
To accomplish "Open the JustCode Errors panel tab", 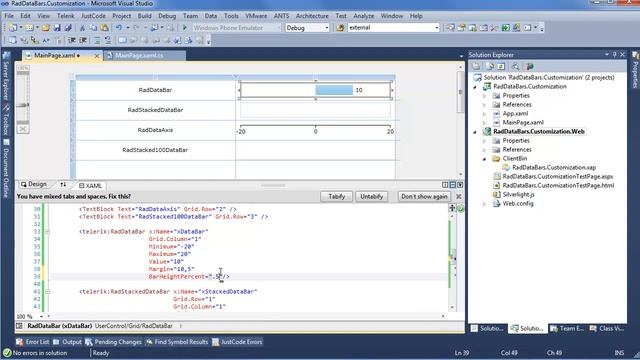I will click(x=237, y=342).
